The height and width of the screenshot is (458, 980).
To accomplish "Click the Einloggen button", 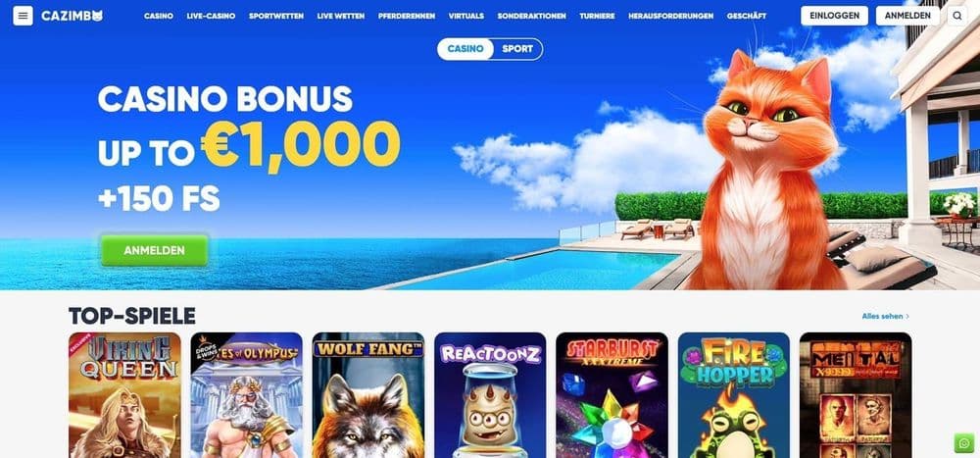I will tap(834, 16).
